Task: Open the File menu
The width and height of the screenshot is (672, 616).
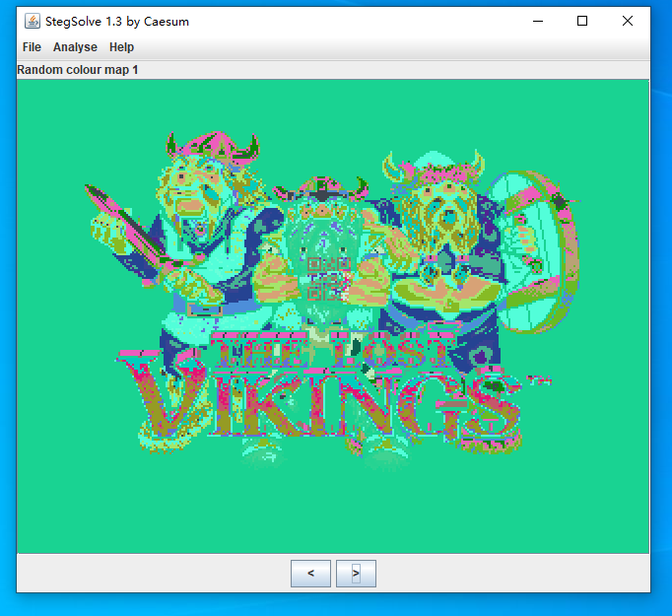Action: pyautogui.click(x=32, y=47)
